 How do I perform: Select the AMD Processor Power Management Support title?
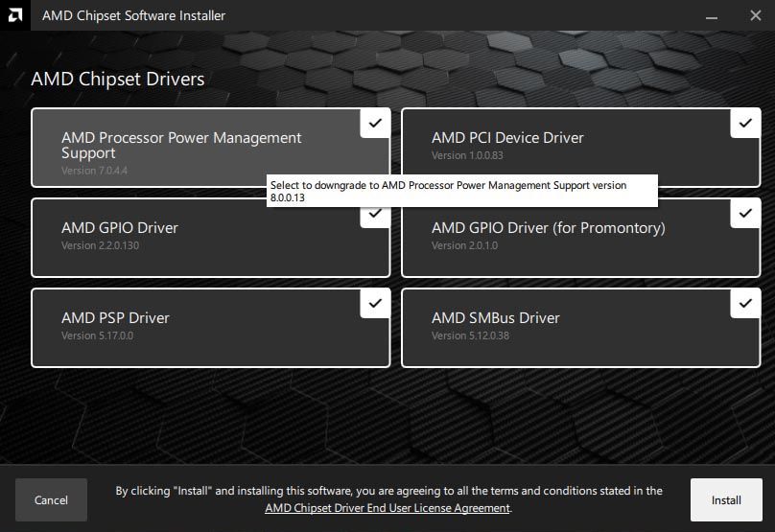(181, 146)
